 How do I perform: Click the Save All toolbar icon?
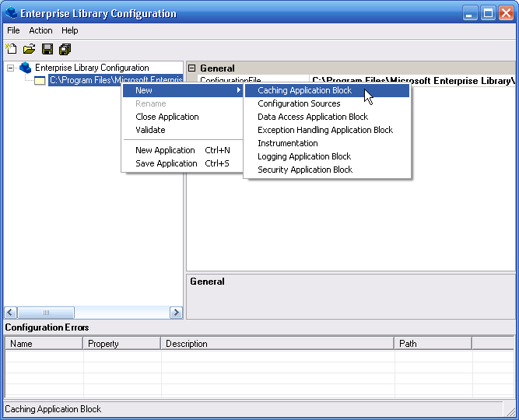65,49
